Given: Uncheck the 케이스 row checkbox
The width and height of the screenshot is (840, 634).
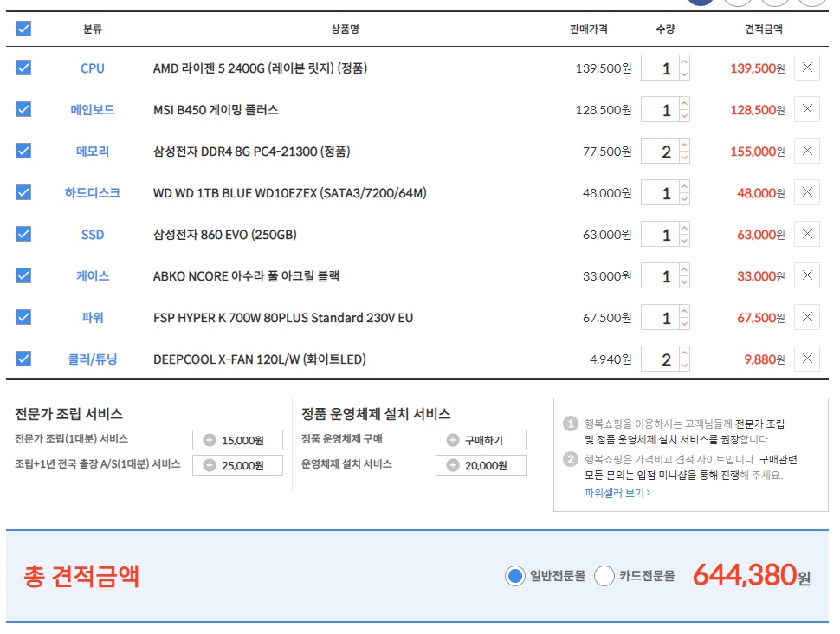Looking at the screenshot, I should 23,275.
